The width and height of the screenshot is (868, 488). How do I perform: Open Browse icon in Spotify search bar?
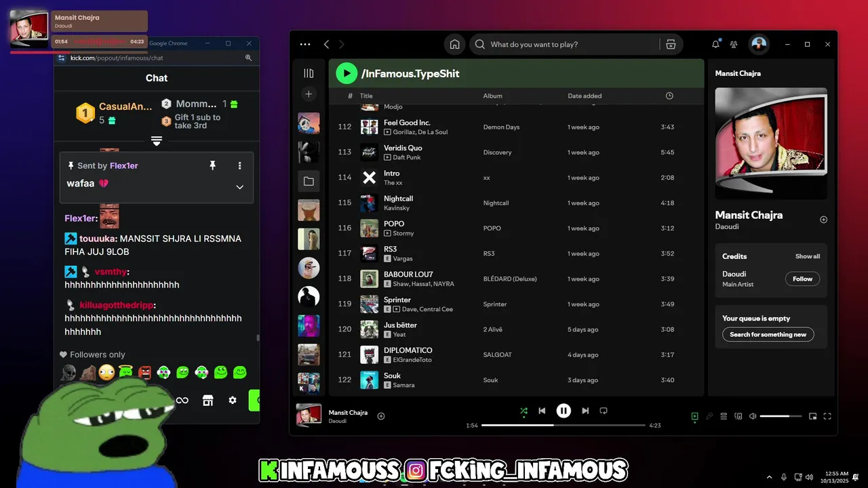[x=671, y=44]
